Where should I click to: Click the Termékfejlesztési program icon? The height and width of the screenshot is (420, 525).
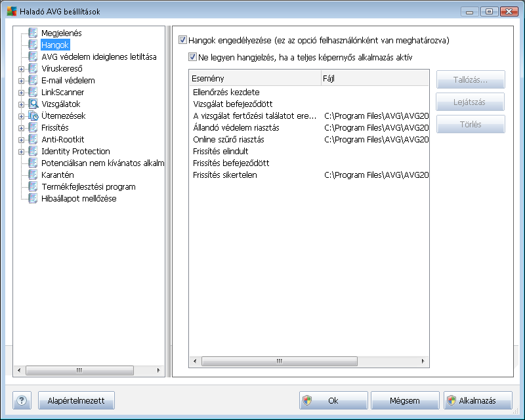(33, 186)
